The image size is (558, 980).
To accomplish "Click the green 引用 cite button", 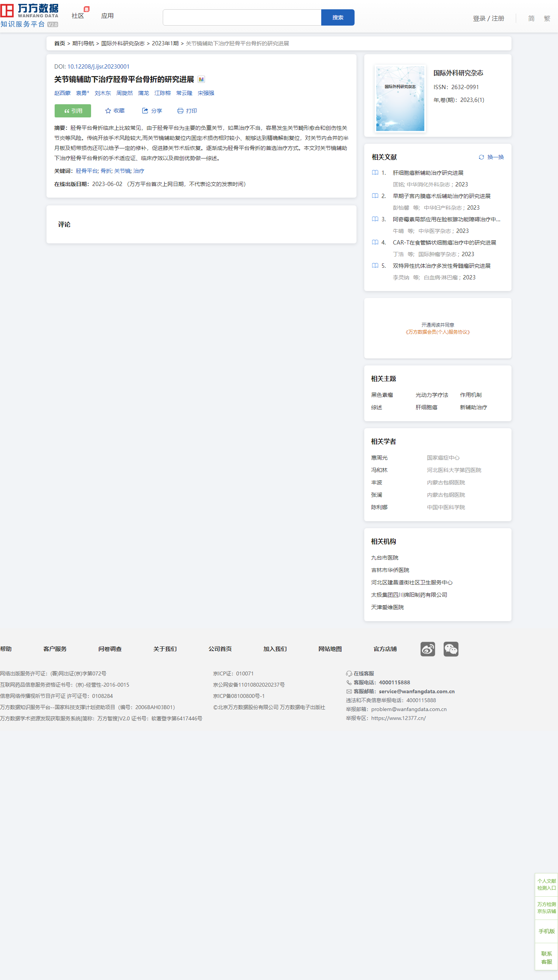I will tap(73, 111).
